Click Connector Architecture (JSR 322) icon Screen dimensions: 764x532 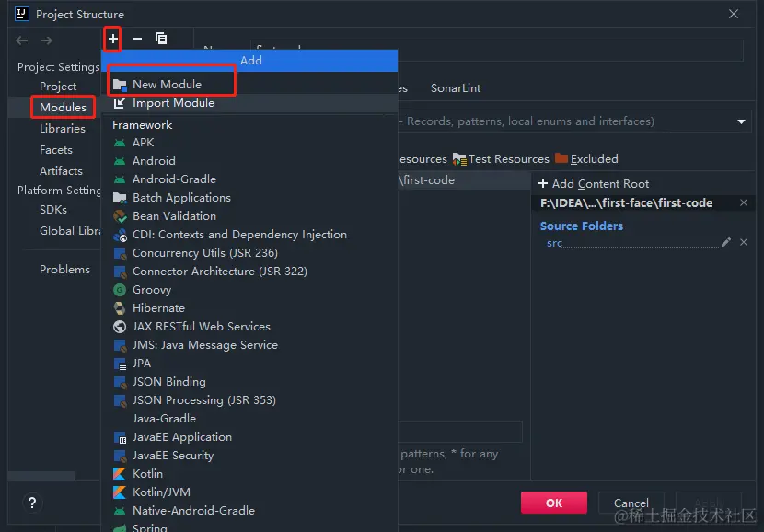click(x=120, y=272)
